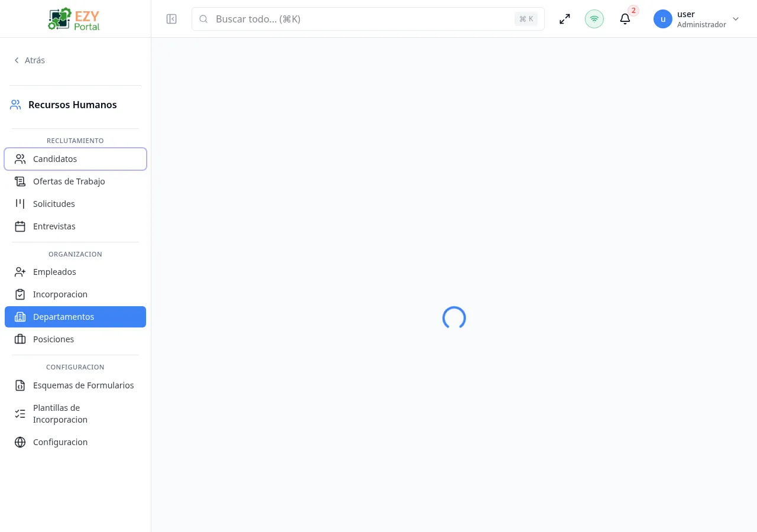Click the Plantillas de Incorporacion checklist icon
The width and height of the screenshot is (757, 532).
tap(20, 414)
